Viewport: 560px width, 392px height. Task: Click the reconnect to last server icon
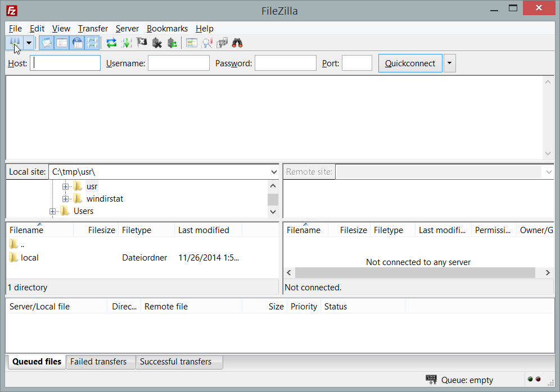172,43
